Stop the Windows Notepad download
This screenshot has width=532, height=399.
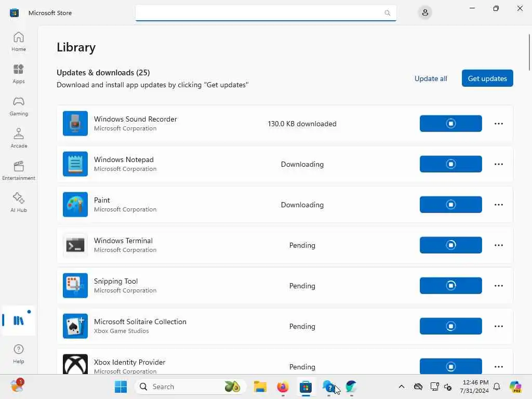coord(450,164)
